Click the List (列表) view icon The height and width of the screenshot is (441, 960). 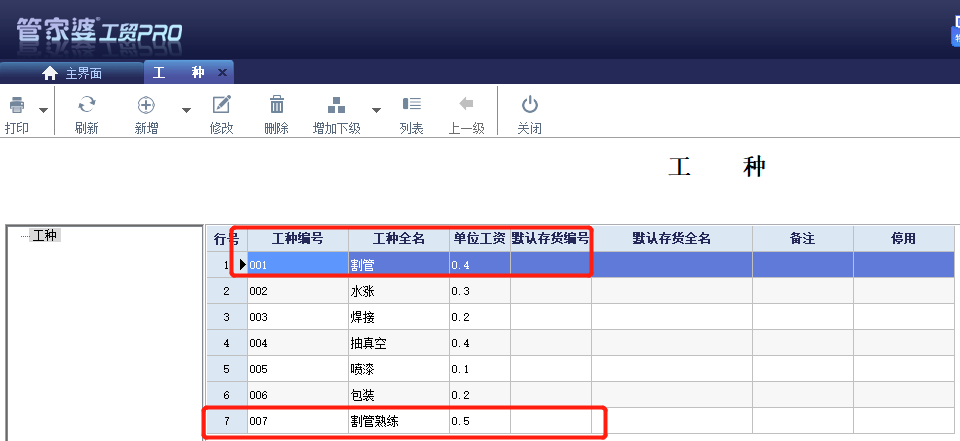pyautogui.click(x=411, y=105)
